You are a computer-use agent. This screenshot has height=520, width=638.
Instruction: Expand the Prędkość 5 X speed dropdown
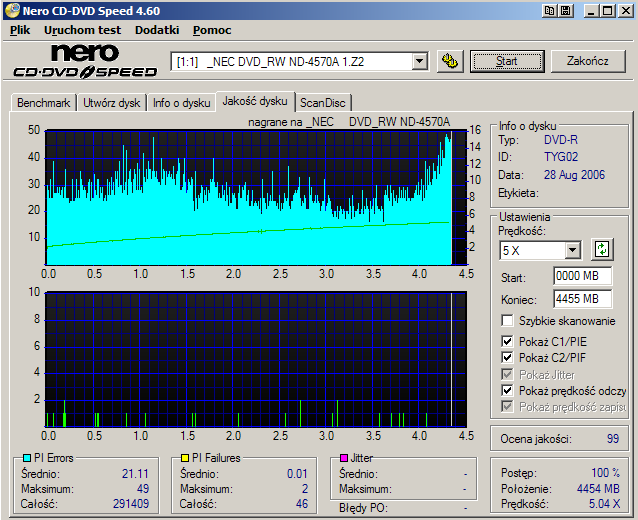tap(572, 250)
